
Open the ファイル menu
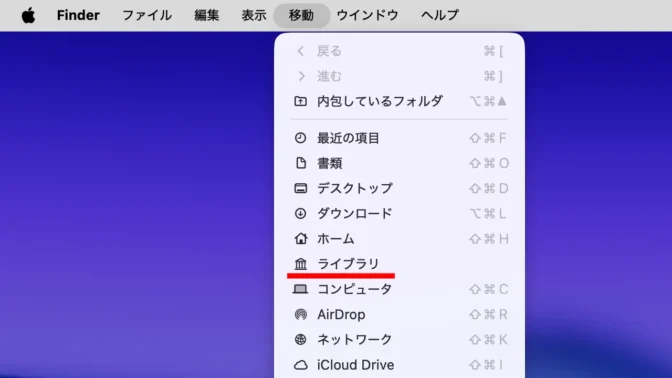(147, 15)
